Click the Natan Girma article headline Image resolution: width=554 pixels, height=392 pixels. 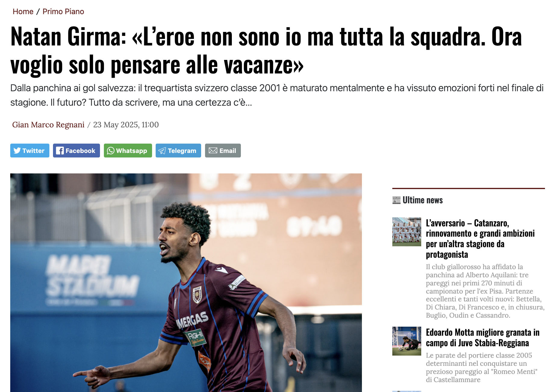266,50
